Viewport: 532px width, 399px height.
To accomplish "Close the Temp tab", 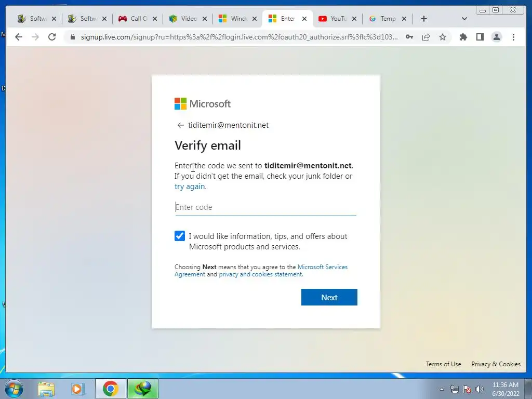I will (404, 19).
